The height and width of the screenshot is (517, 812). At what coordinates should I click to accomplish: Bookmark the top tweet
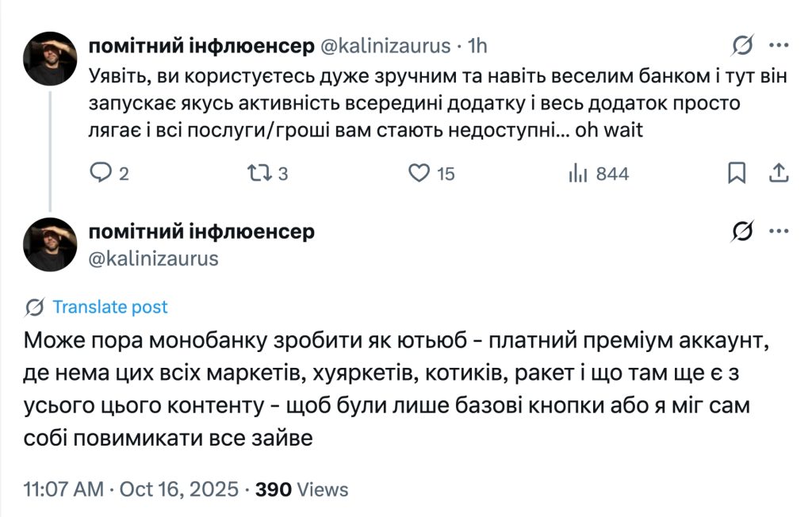pos(737,172)
